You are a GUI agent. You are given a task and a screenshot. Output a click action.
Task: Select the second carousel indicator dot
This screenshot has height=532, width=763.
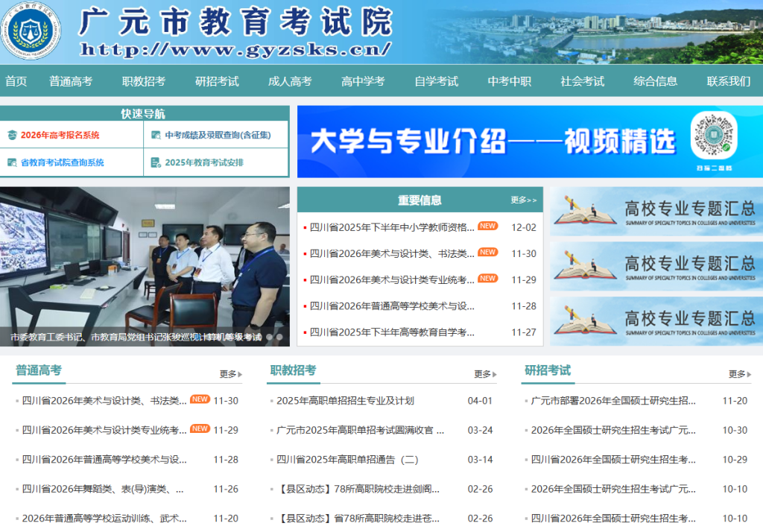280,336
